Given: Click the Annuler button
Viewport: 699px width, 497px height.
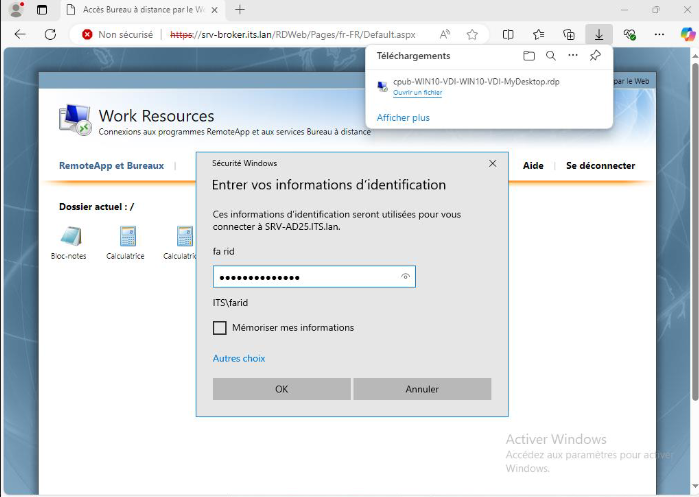Looking at the screenshot, I should (422, 389).
